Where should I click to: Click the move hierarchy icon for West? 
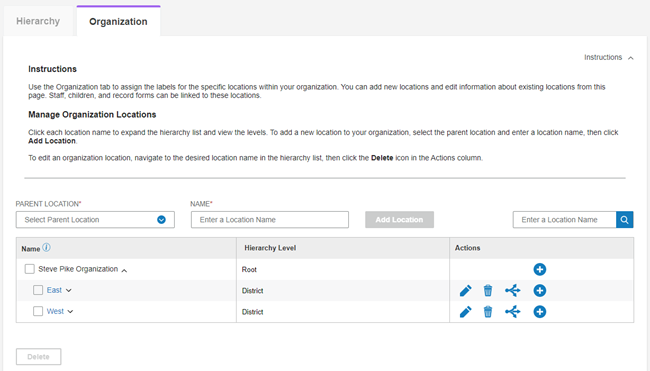[513, 312]
